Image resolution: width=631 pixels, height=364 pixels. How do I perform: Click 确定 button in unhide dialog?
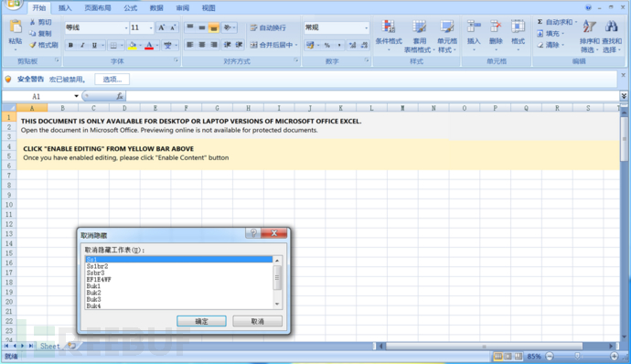201,321
